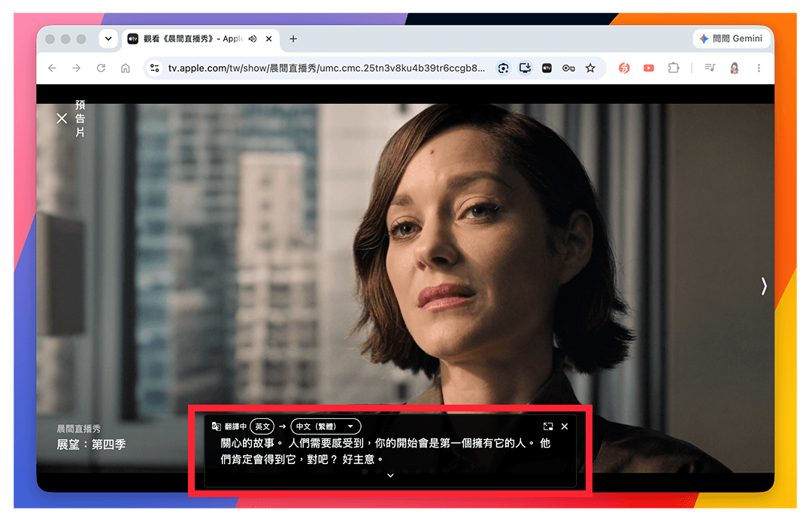
Task: Go forward in browser history
Action: coord(77,68)
